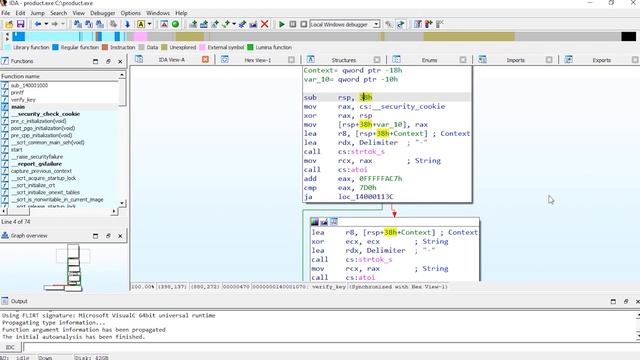Open the Debugger menu
Screen dimensions: 640x360
pyautogui.click(x=102, y=13)
